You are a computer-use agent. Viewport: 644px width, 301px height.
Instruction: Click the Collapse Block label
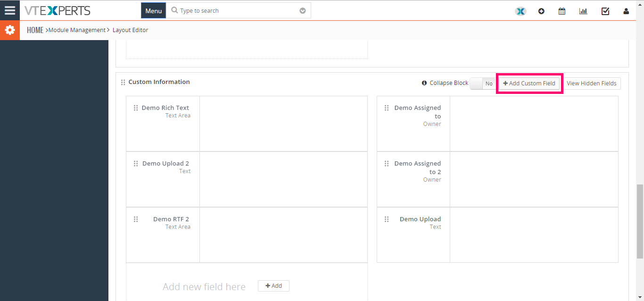point(449,83)
